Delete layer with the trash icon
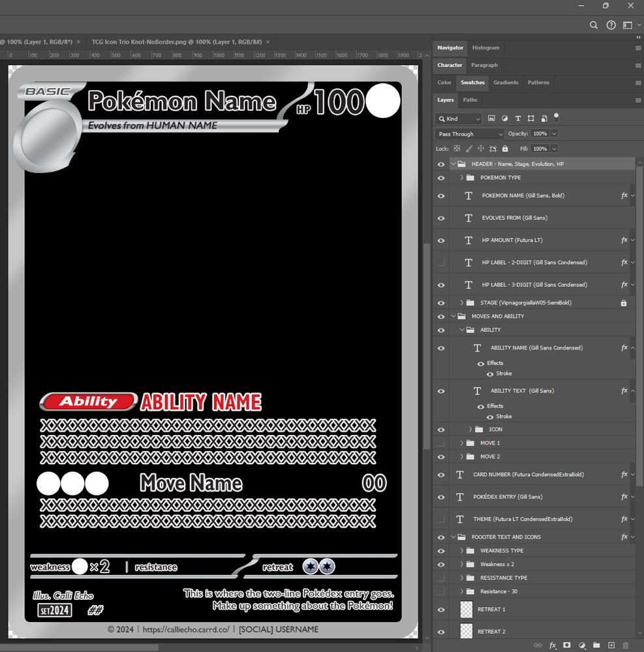 [626, 645]
